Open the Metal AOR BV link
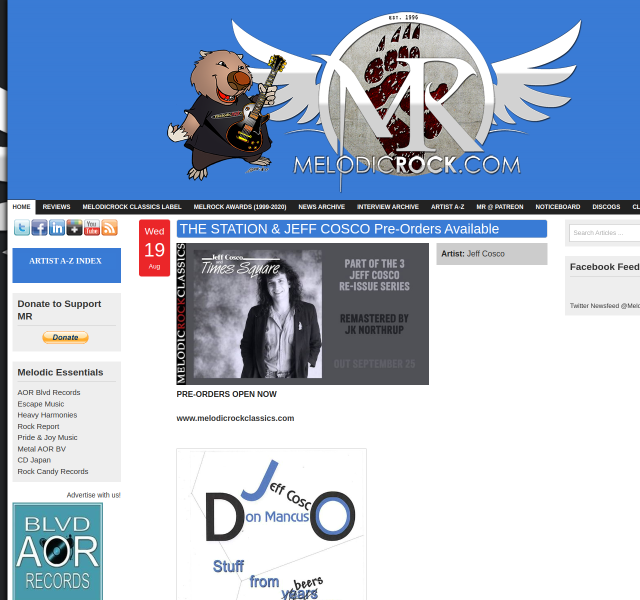This screenshot has height=600, width=640. point(42,449)
